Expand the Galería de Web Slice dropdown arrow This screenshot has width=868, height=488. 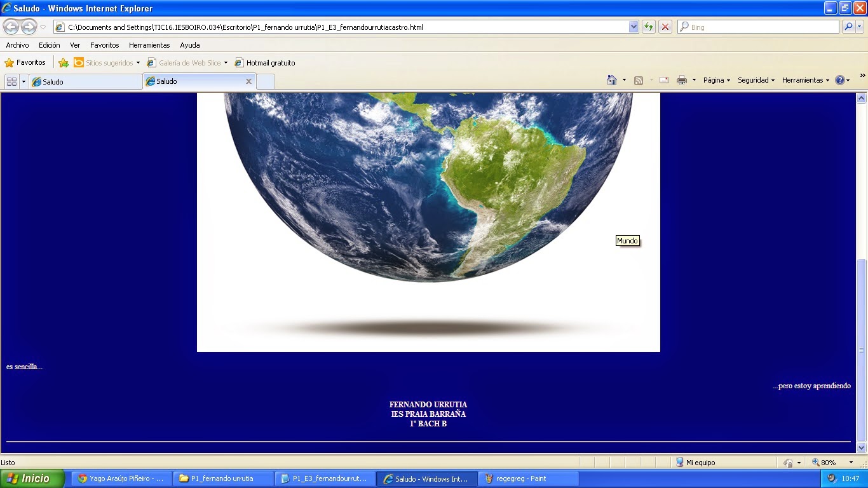tap(226, 63)
